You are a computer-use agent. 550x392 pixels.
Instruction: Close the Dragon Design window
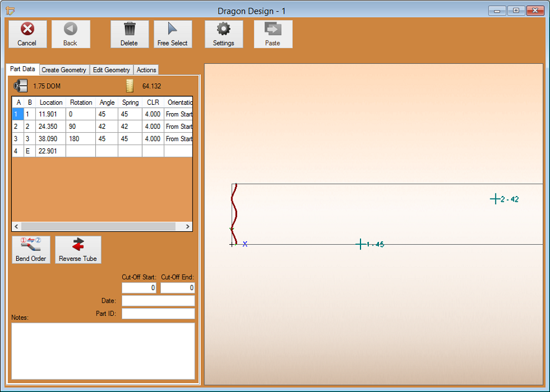point(535,11)
